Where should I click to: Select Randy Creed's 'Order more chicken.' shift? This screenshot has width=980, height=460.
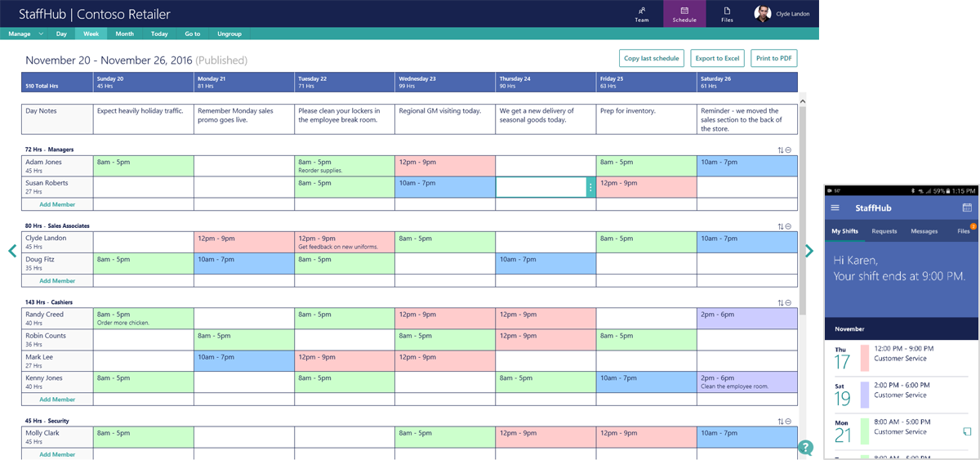click(x=144, y=318)
